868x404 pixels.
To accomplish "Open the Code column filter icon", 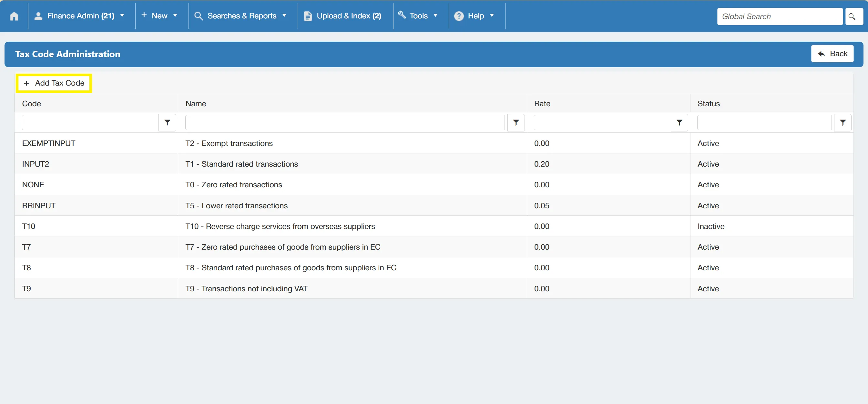I will pos(167,123).
